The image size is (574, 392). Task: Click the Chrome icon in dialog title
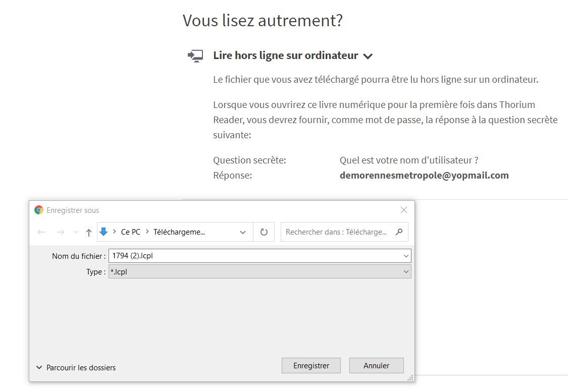pos(39,210)
